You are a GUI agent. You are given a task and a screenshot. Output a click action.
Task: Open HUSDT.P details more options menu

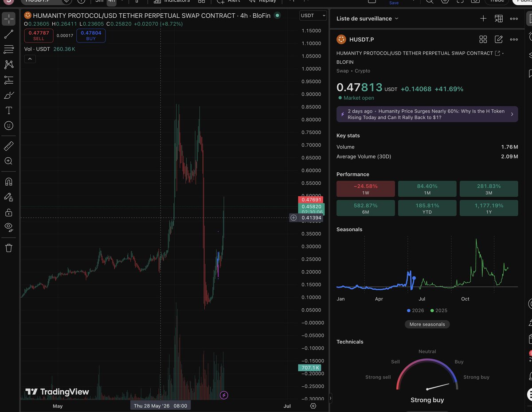click(x=514, y=39)
